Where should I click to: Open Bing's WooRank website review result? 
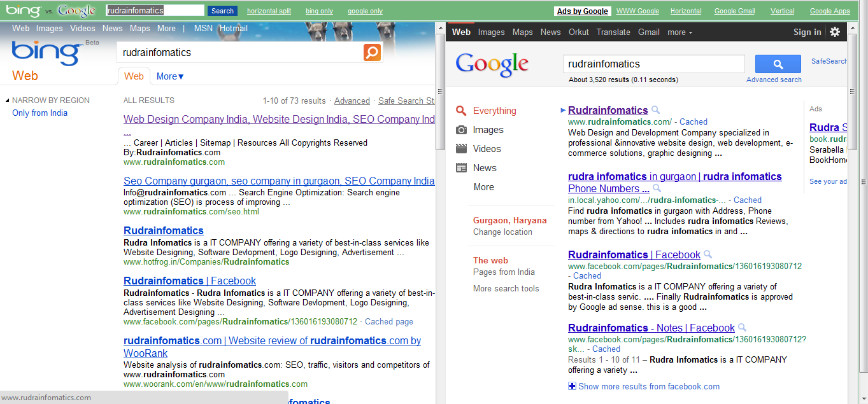point(272,347)
